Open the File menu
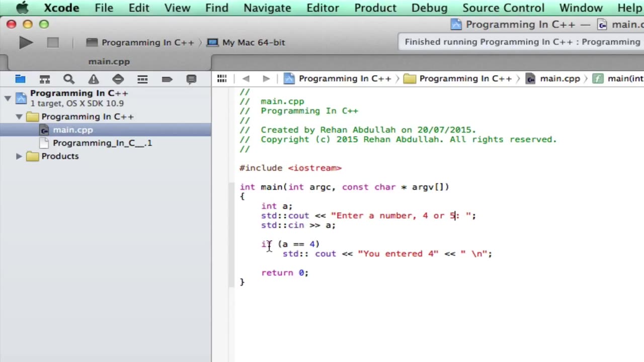 (104, 8)
